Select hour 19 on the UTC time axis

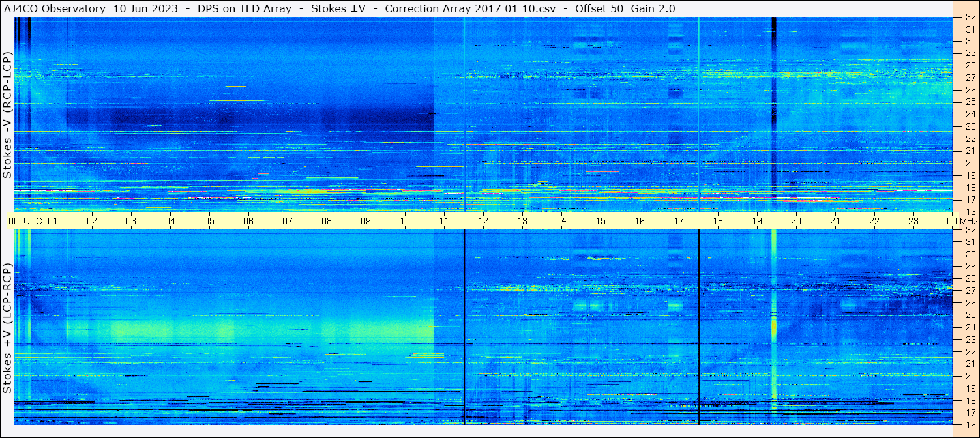[757, 221]
